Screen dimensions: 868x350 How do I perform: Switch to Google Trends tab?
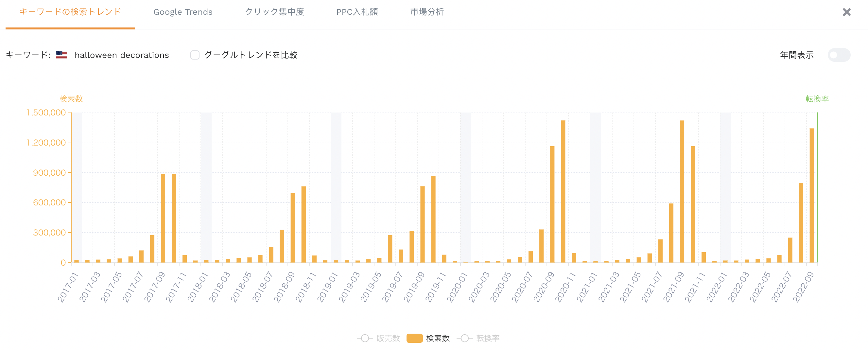183,12
